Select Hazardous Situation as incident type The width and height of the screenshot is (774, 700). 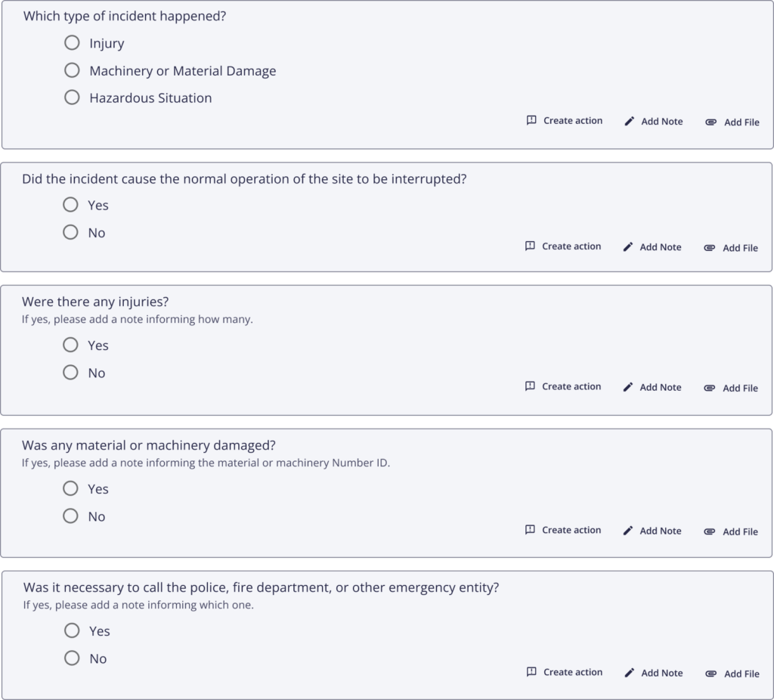pyautogui.click(x=72, y=97)
